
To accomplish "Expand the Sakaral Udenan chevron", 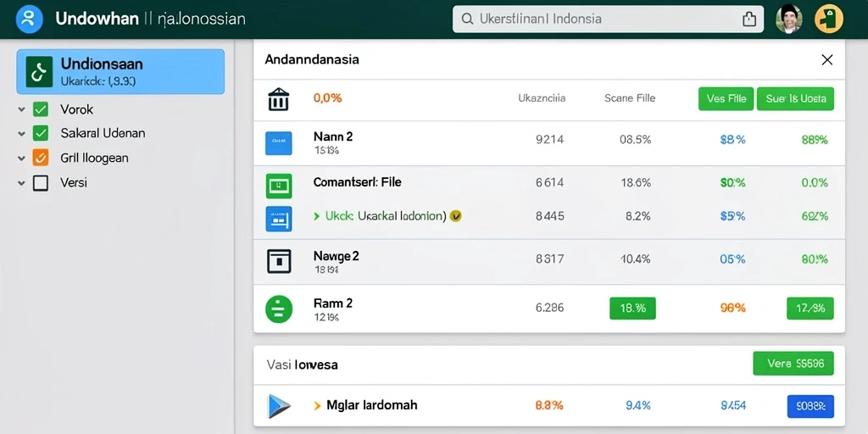I will point(21,133).
